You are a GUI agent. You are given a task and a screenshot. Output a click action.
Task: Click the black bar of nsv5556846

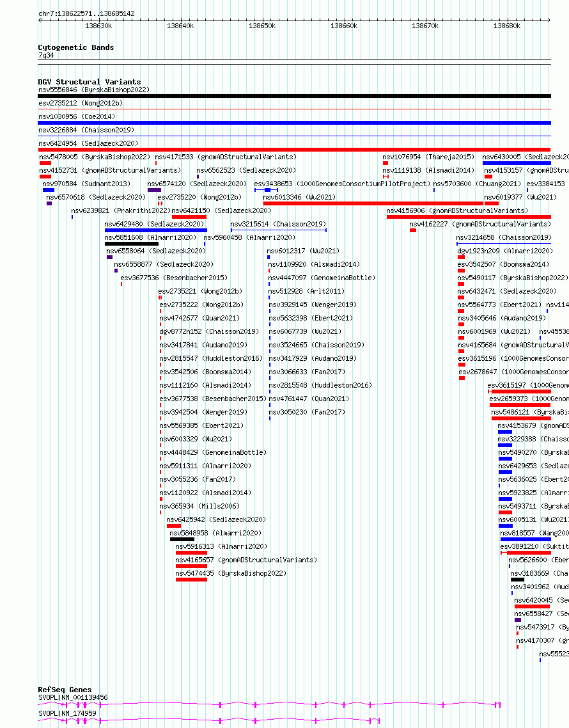coord(294,96)
